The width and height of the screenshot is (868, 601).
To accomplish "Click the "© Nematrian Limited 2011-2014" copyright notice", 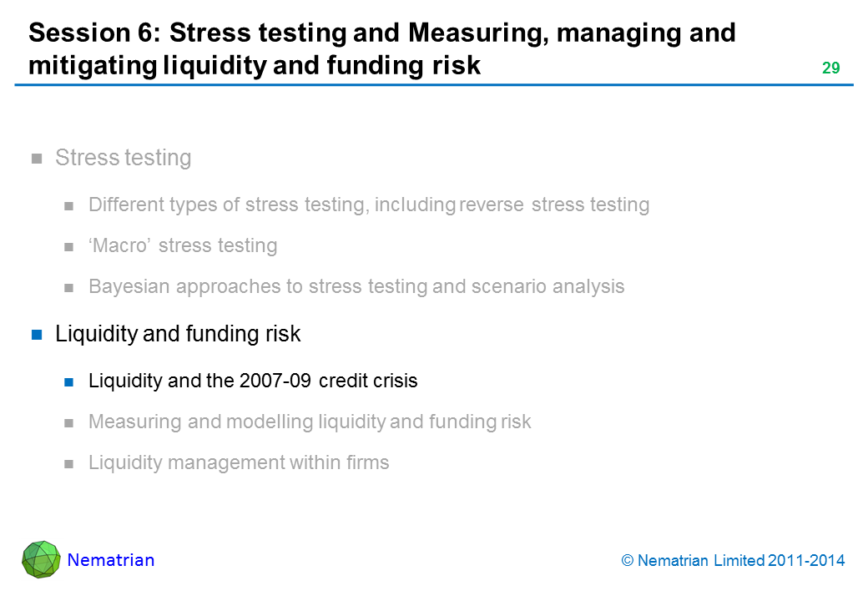I will (733, 561).
